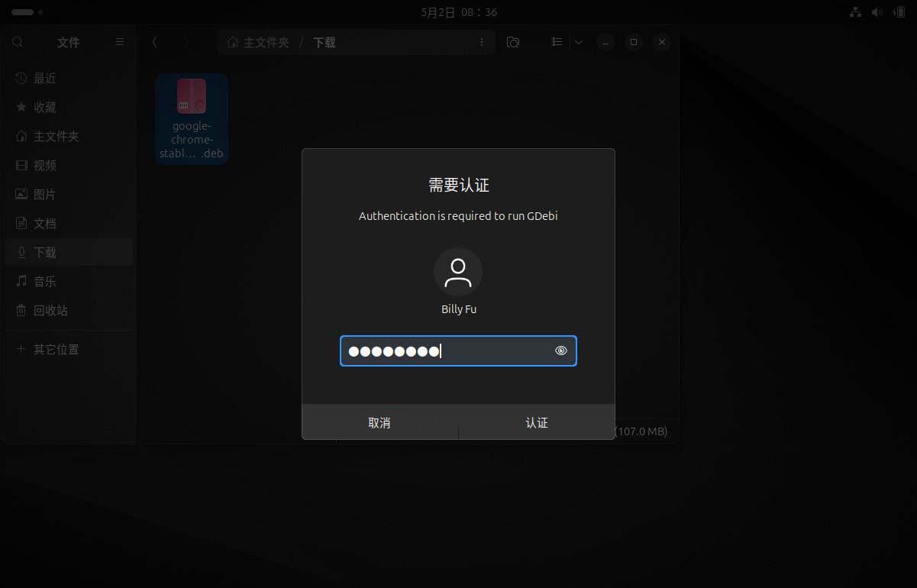Viewport: 917px width, 588px height.
Task: Open the 文档 documents folder
Action: coord(44,223)
